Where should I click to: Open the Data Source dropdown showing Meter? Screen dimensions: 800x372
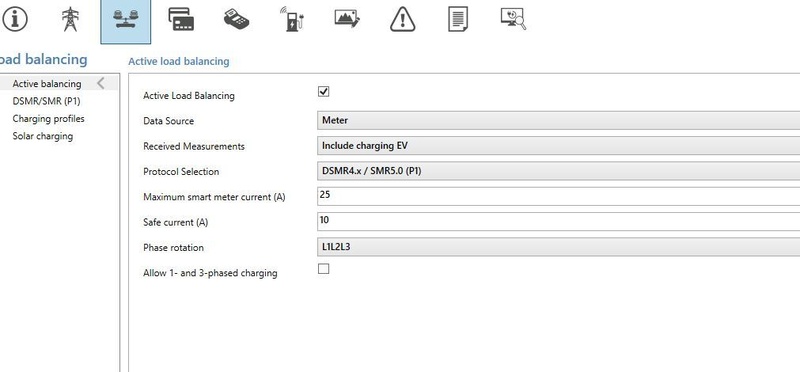point(558,121)
